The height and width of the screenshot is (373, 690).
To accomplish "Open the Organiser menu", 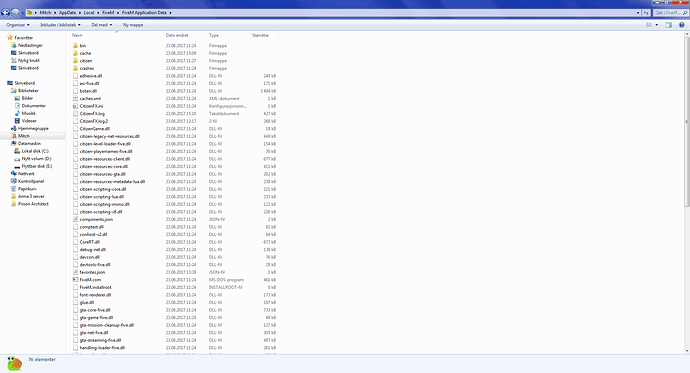I will (18, 25).
